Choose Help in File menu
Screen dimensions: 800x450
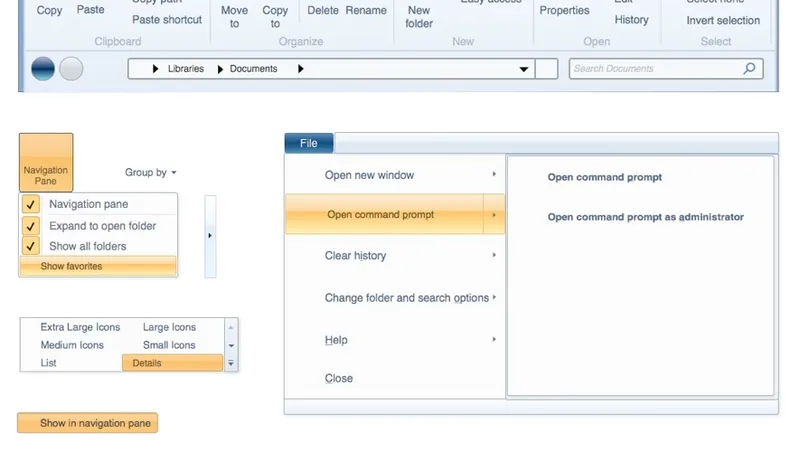[395, 340]
